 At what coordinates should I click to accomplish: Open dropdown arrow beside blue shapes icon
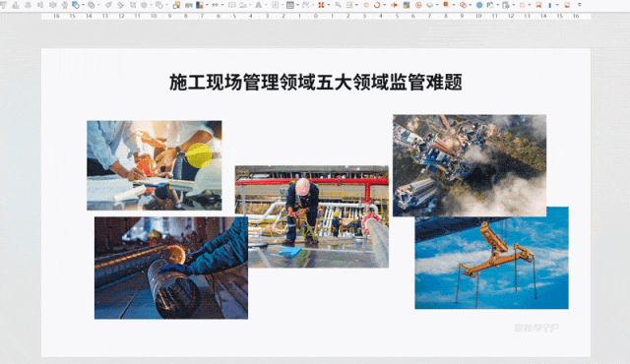tap(83, 5)
